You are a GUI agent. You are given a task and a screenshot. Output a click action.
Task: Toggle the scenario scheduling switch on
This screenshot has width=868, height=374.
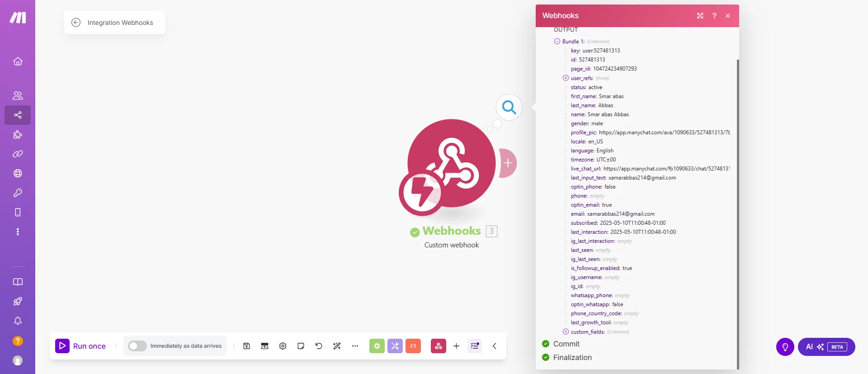pos(137,346)
